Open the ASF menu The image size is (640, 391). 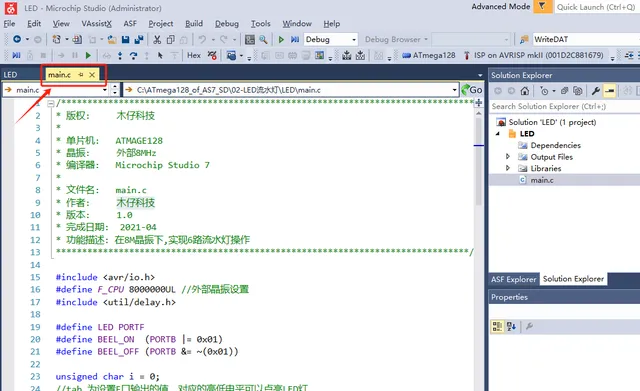coord(130,24)
